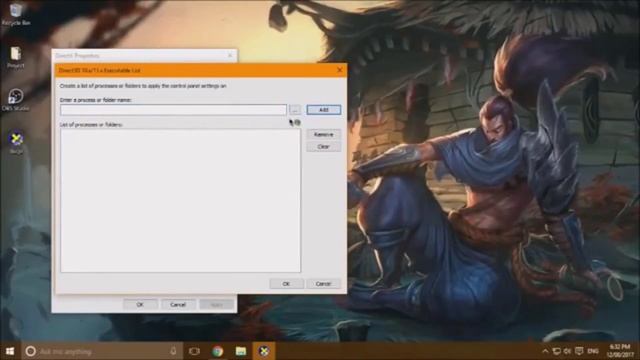Viewport: 640px width, 360px height.
Task: Click the Add button
Action: pos(324,110)
